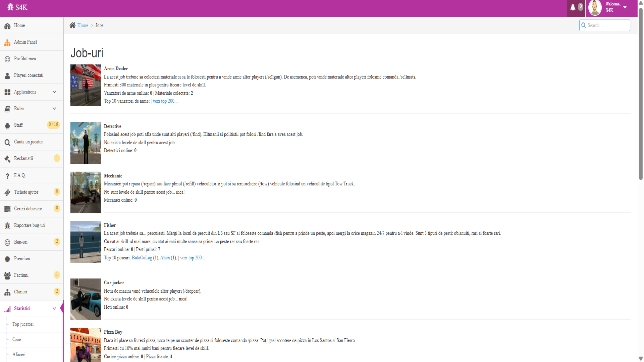This screenshot has width=644, height=362.
Task: Click the notification bell icon
Action: (x=573, y=7)
